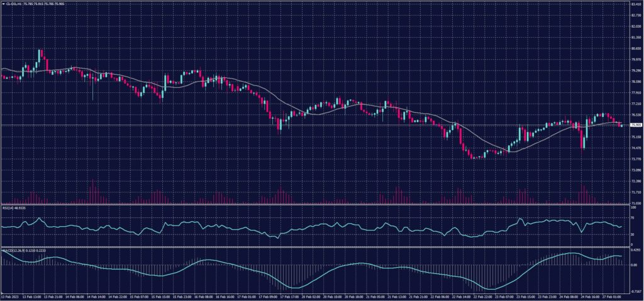The width and height of the screenshot is (644, 301).
Task: Click the MACD 0.4293 scale value
Action: pyautogui.click(x=635, y=251)
